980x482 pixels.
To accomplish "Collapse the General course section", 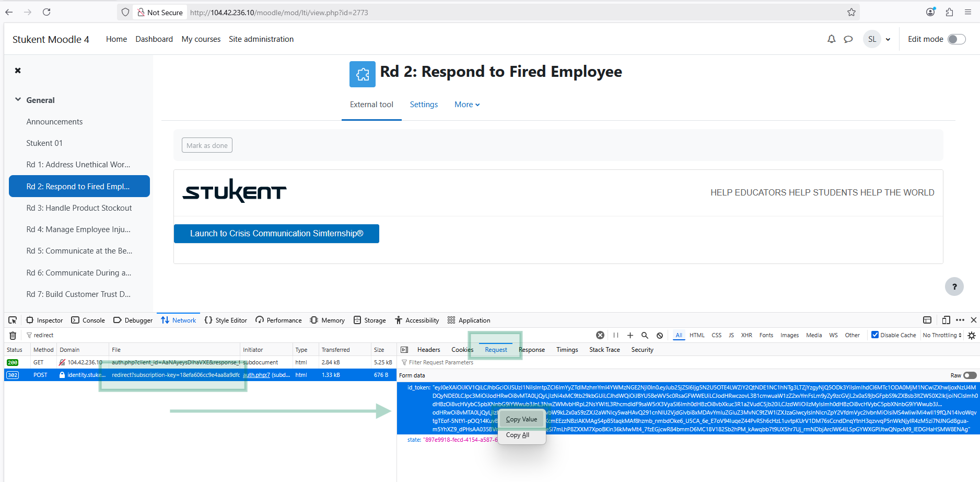I will 18,100.
